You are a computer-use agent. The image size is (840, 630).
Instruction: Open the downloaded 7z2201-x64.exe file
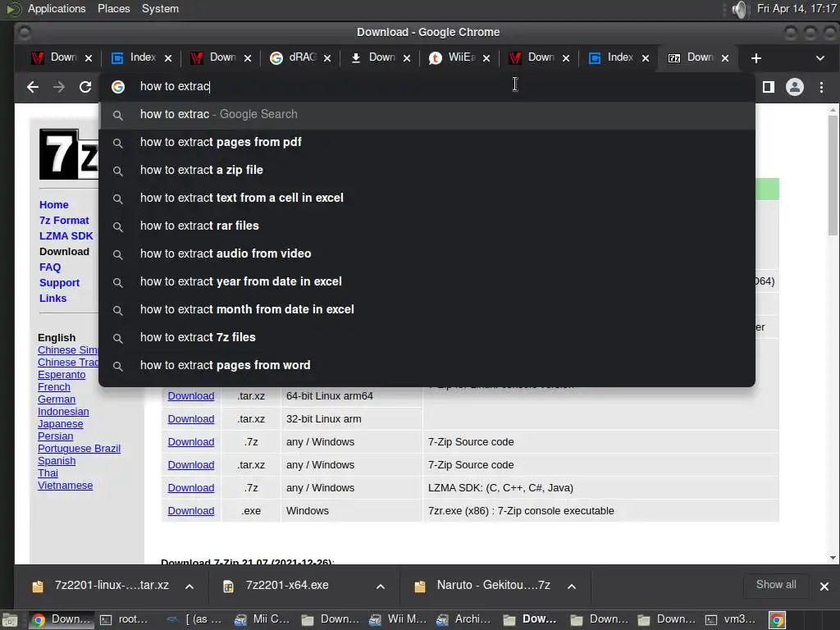(287, 586)
